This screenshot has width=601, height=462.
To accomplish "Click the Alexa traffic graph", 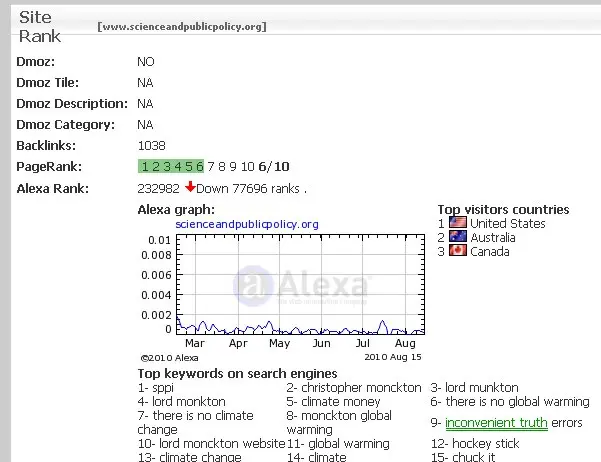I will tap(300, 285).
